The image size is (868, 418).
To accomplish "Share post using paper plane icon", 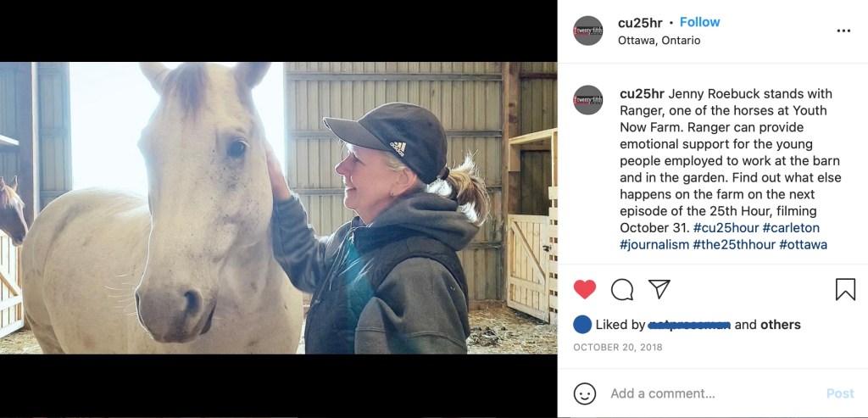I will click(x=659, y=289).
